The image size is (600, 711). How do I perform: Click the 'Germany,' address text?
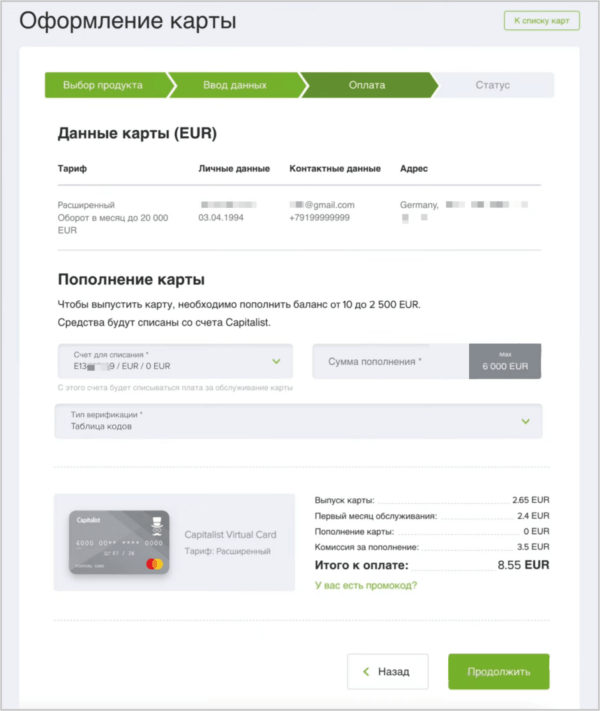click(x=419, y=205)
